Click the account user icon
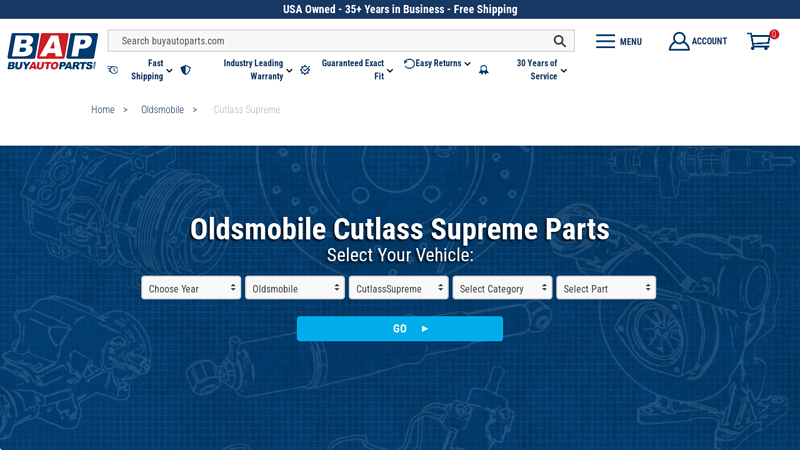Screen dimensions: 800x450 (679, 41)
